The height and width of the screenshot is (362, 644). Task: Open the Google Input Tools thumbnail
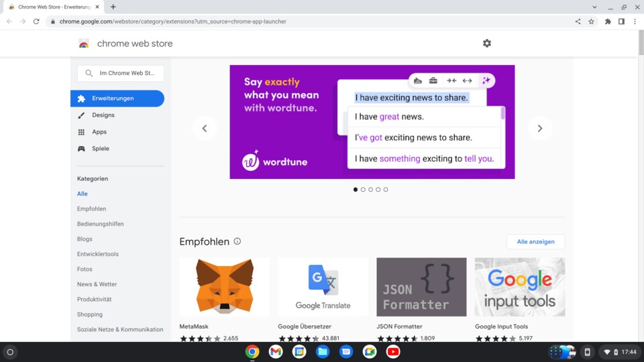(520, 287)
